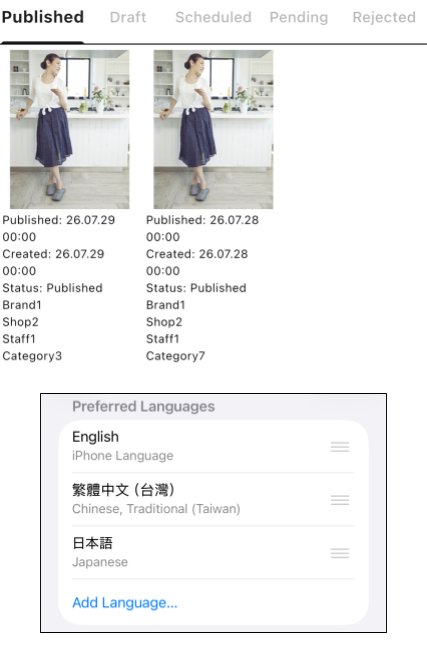Go to the Pending tab

pos(299,17)
